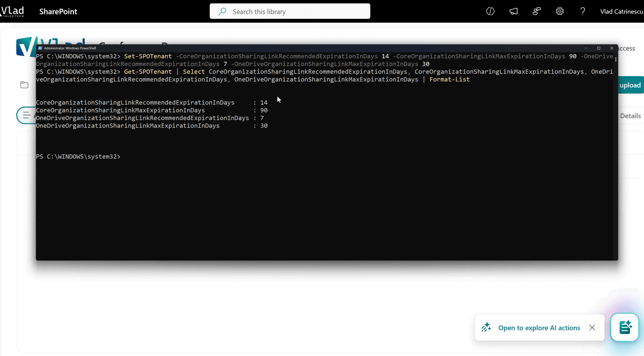Click the sparkle icon in AI tip

coord(486,327)
